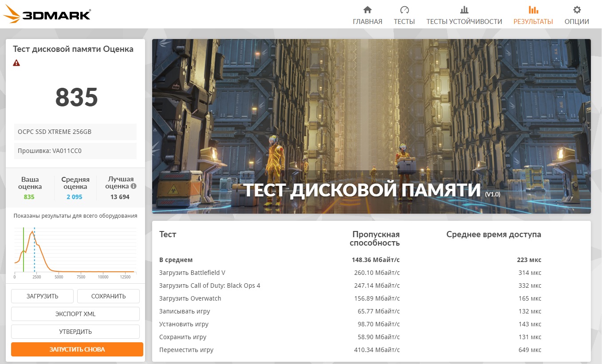The image size is (602, 364).
Task: Go to the Опции tab
Action: tap(577, 21)
